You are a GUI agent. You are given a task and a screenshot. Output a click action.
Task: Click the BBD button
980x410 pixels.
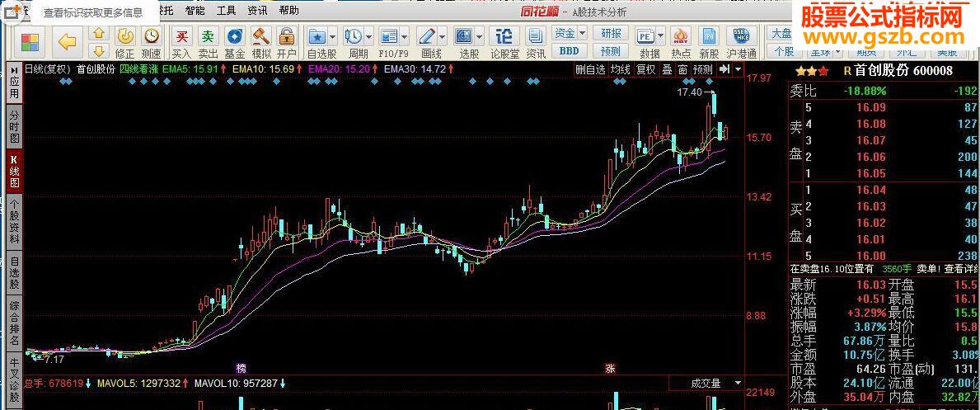click(569, 50)
